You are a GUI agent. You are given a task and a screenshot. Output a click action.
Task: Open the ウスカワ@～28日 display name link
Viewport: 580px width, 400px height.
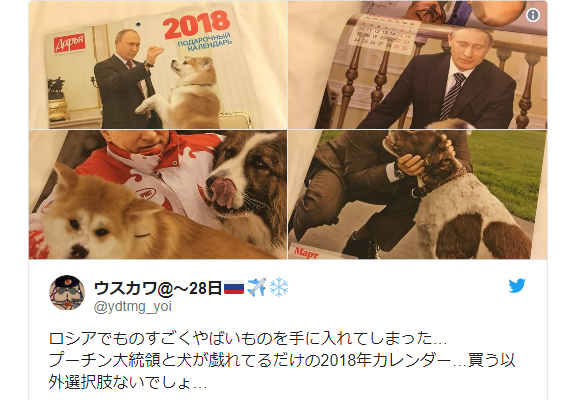coord(158,288)
